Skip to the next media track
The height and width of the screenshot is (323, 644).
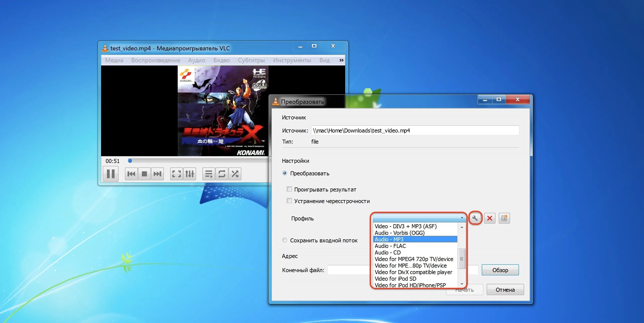click(157, 174)
